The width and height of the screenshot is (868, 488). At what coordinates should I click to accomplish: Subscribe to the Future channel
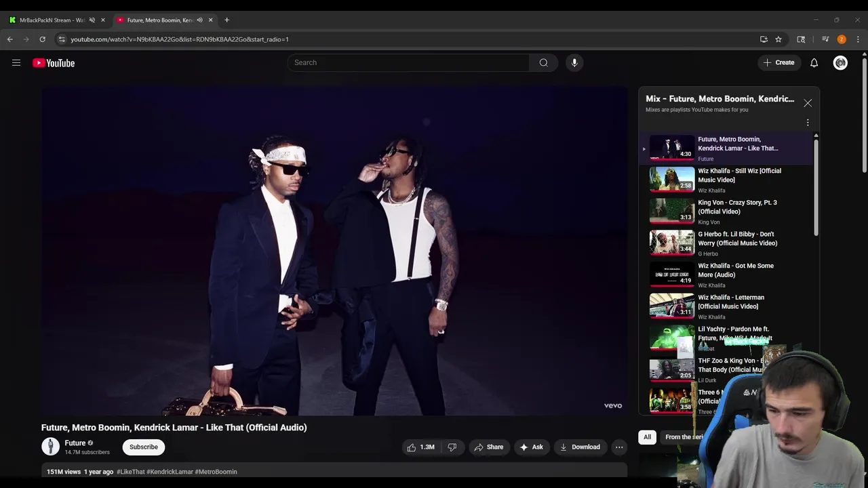coord(144,447)
